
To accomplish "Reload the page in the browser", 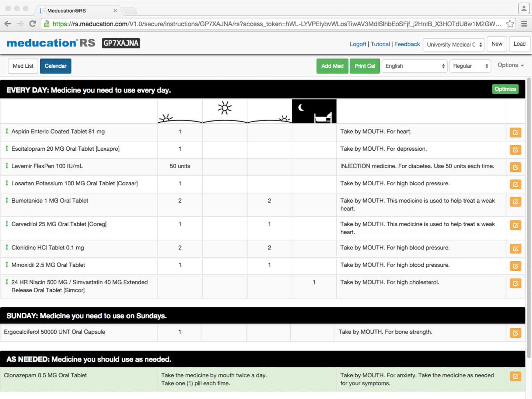I will [x=33, y=24].
